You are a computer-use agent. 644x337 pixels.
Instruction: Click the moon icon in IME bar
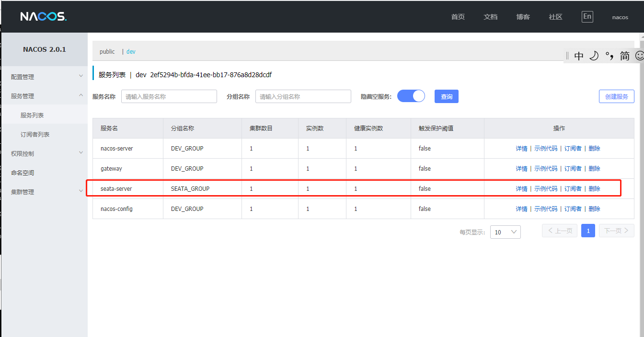(x=594, y=56)
